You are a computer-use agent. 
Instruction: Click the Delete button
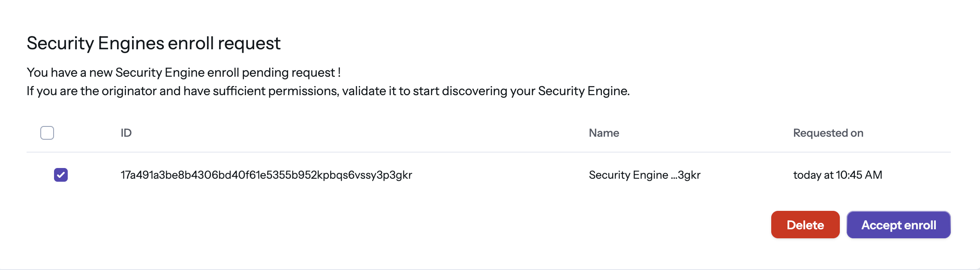(805, 225)
